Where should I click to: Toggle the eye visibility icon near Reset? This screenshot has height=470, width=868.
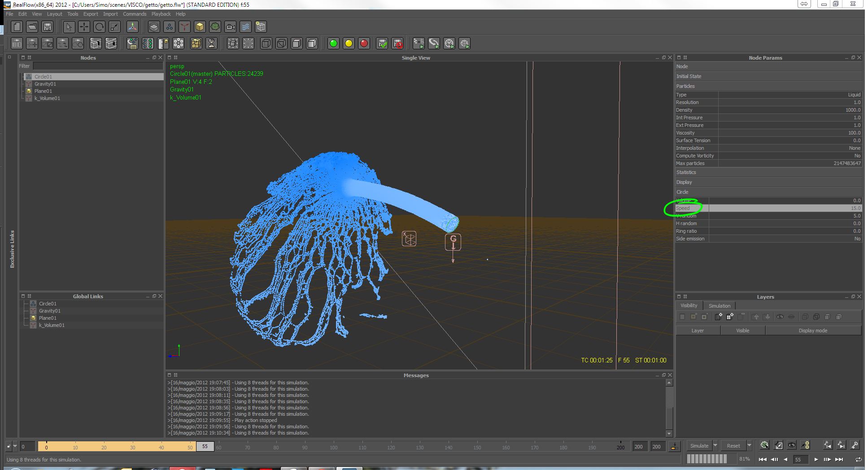click(x=792, y=445)
